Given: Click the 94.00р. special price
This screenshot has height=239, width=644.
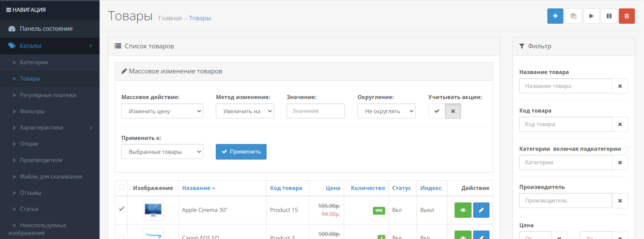Looking at the screenshot, I should coord(331,214).
